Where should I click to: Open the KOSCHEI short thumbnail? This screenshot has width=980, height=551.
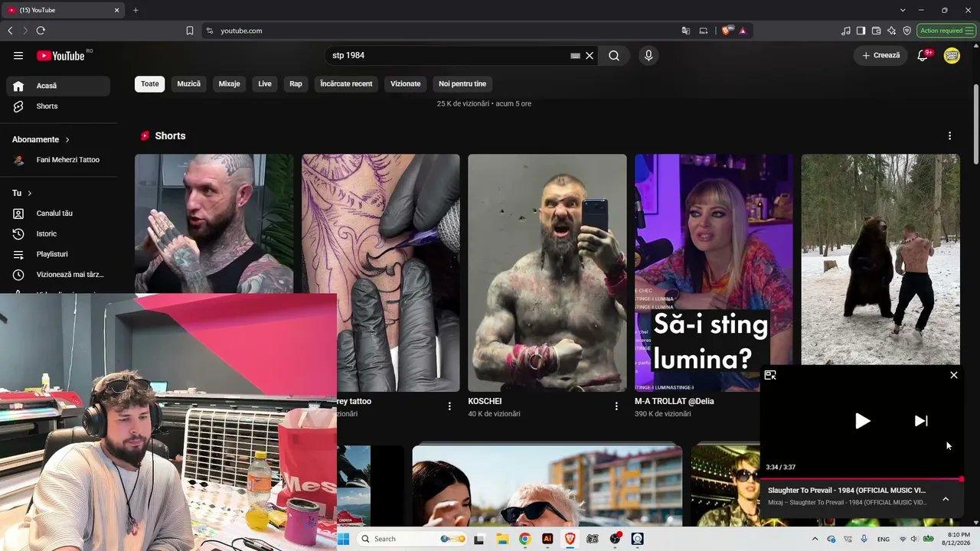click(547, 273)
